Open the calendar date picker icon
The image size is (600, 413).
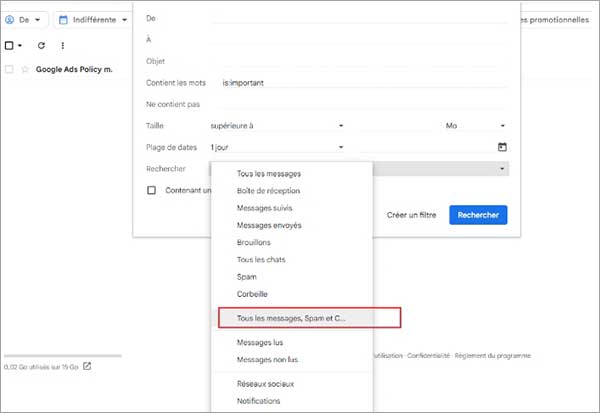click(502, 147)
